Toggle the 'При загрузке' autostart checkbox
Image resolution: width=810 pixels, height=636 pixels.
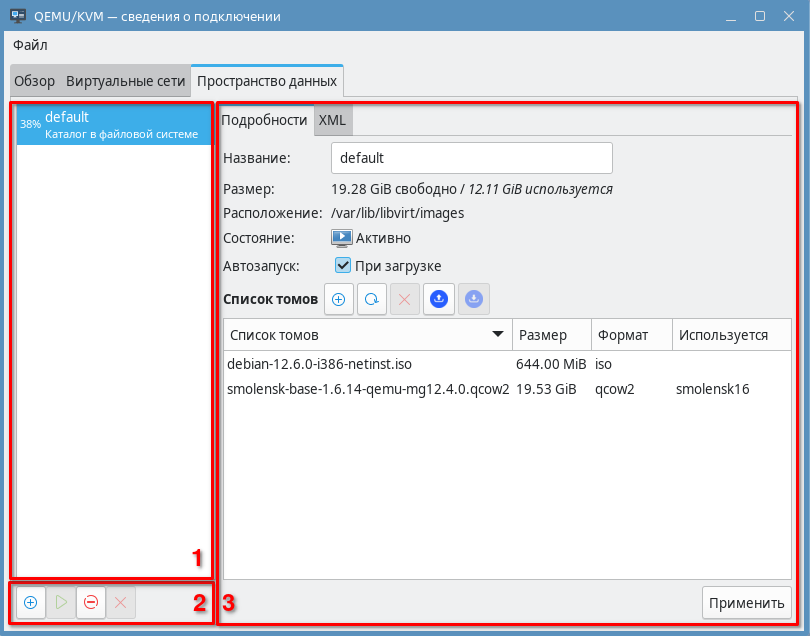pos(343,266)
